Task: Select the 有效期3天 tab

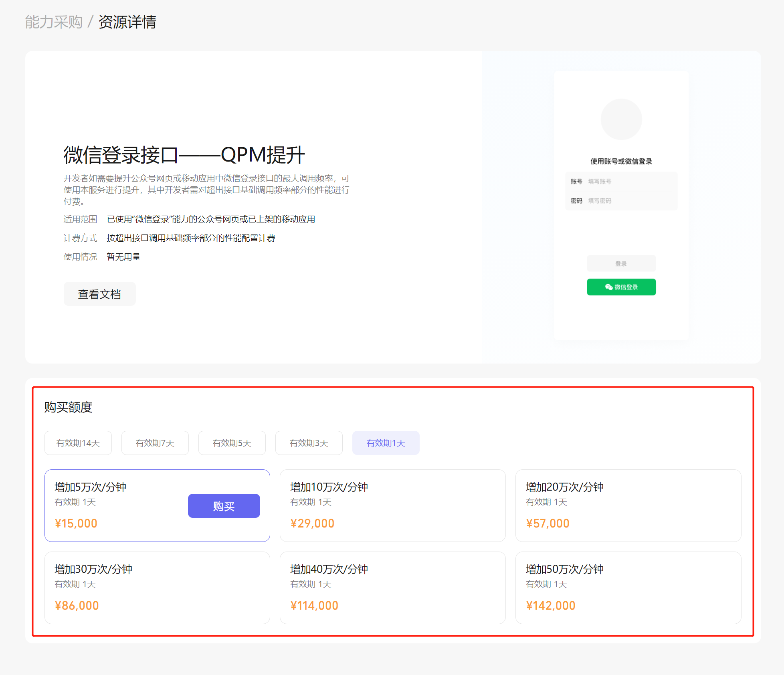Action: (x=309, y=443)
